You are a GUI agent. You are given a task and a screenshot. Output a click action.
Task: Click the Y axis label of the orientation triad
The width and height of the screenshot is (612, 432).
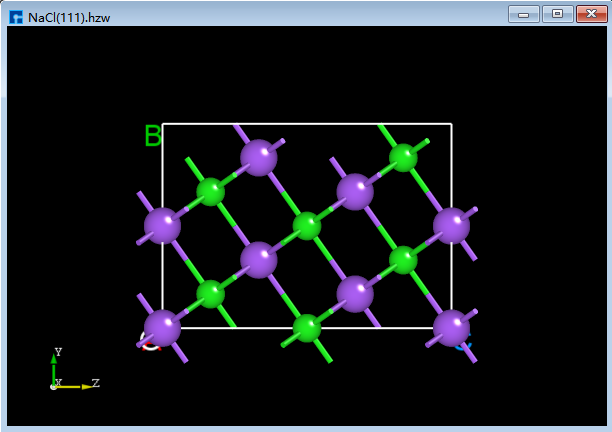(59, 352)
